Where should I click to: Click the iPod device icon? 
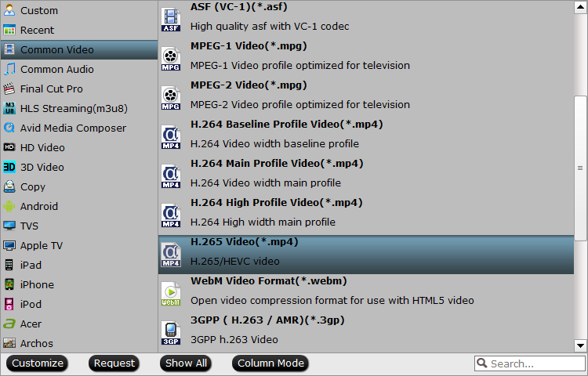click(9, 304)
